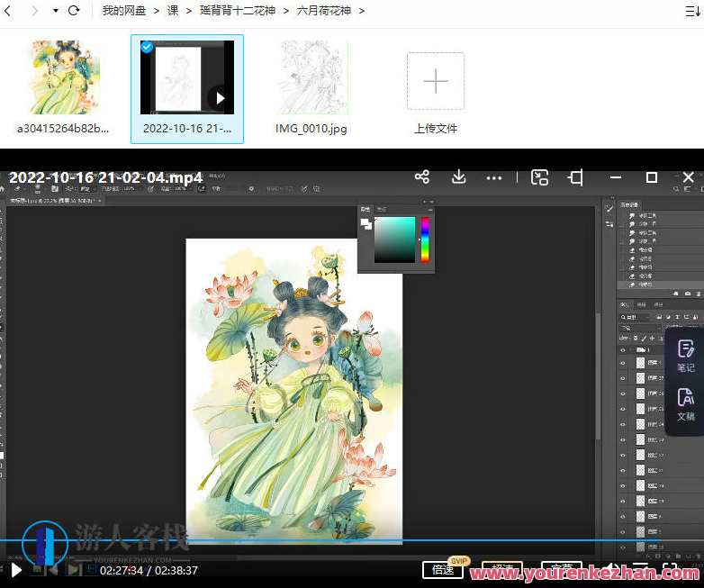Screen dimensions: 704x588
Task: Navigate to the 课 folder breadcrumb
Action: (x=173, y=10)
